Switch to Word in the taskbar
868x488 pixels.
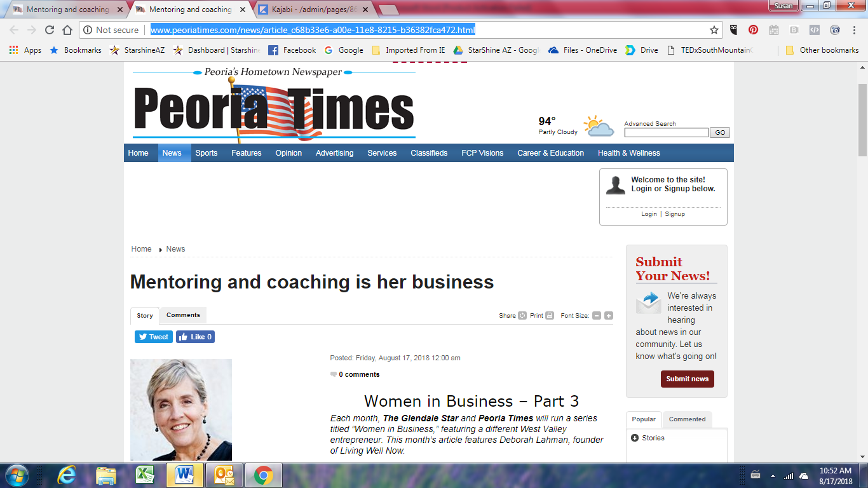(185, 475)
